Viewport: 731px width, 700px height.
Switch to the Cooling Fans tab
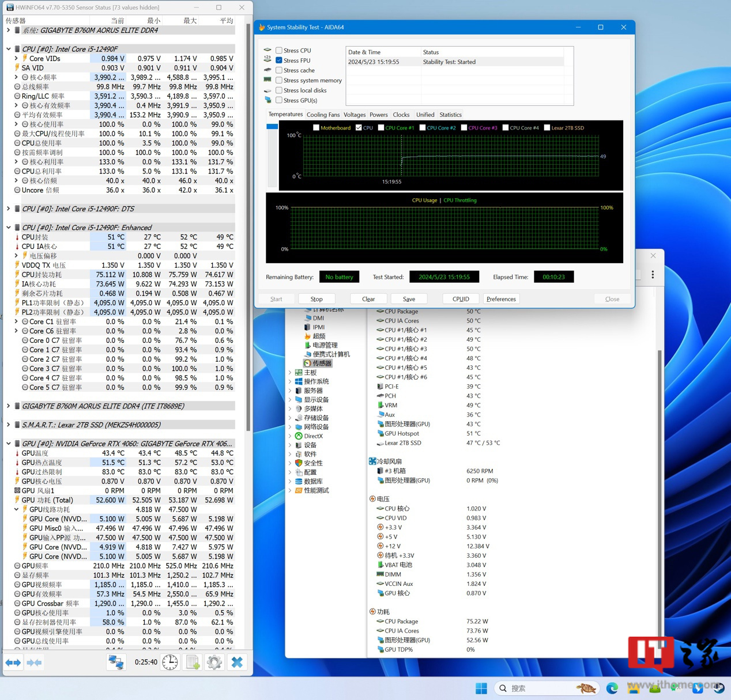[323, 115]
